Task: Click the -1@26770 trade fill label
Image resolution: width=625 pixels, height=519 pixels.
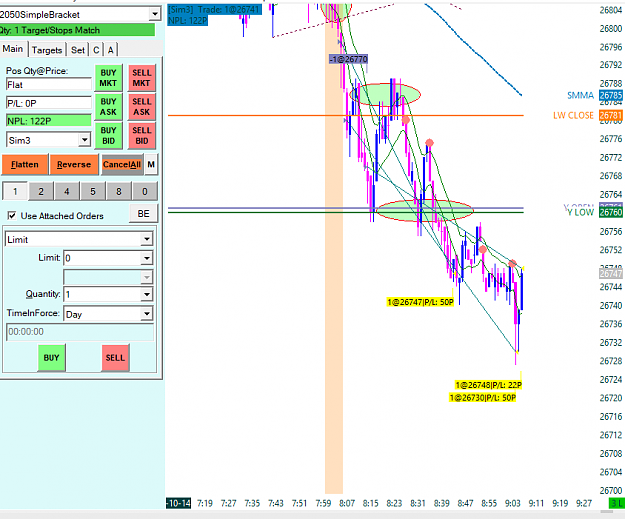Action: click(x=348, y=59)
